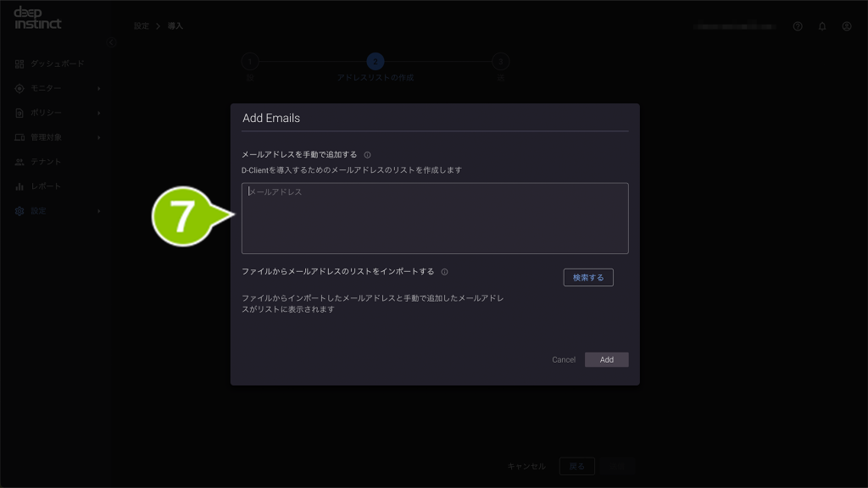Click the monitor target icon
Screen dimensions: 868x488
[x=19, y=88]
